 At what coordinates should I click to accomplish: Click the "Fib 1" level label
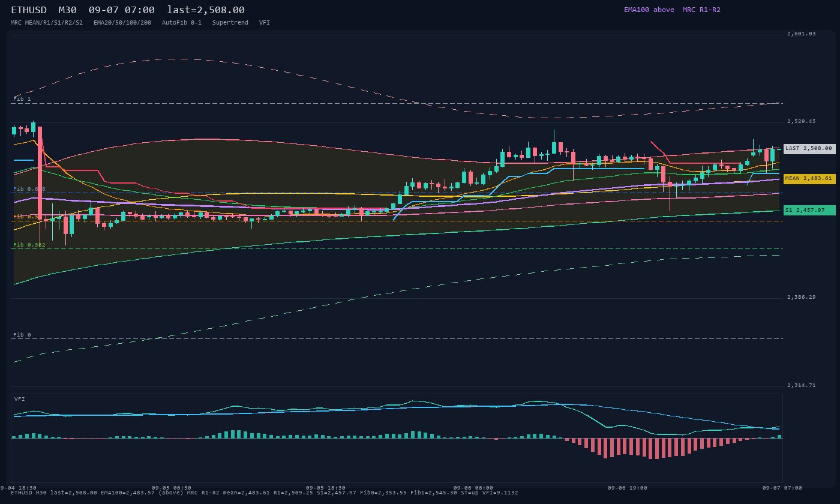pos(22,99)
